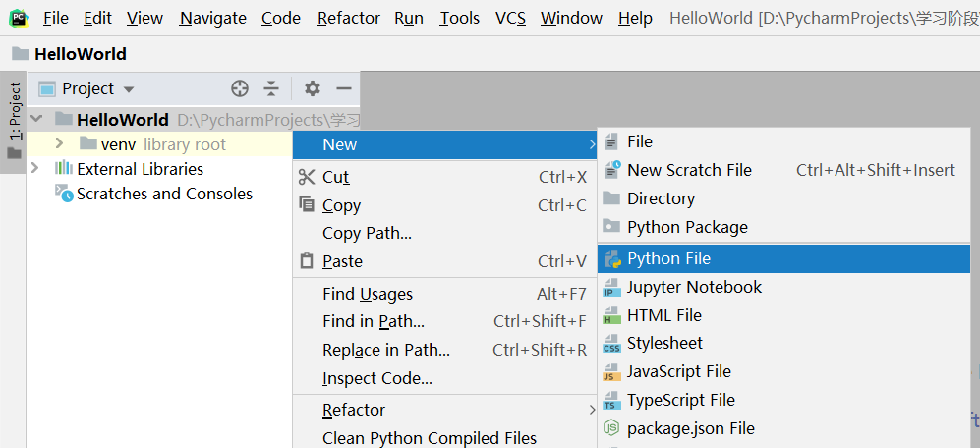Click the HTML File icon
980x448 pixels.
tap(611, 315)
